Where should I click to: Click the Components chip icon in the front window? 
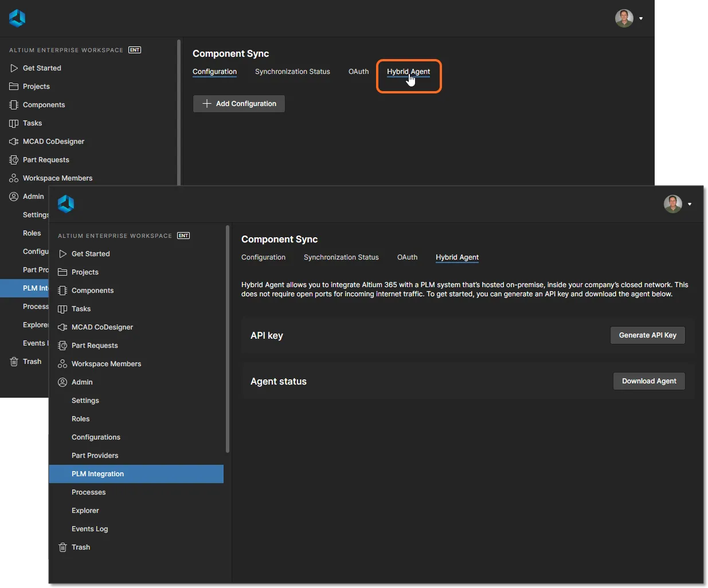pos(62,291)
